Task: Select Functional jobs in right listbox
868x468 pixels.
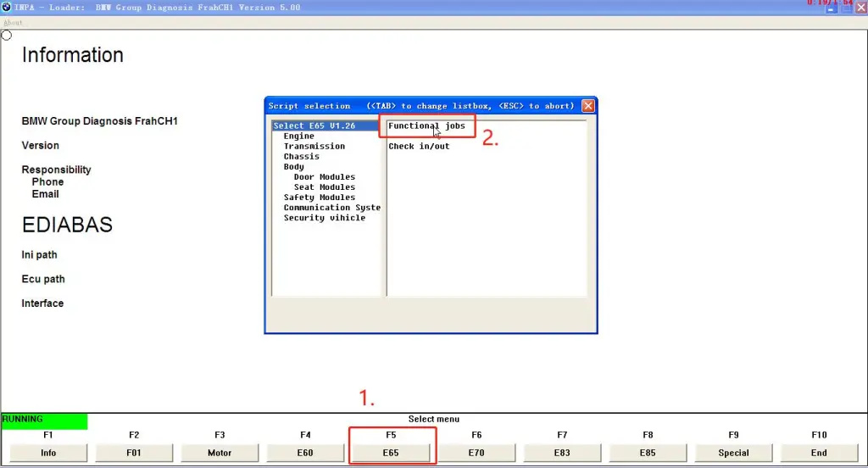Action: 427,125
